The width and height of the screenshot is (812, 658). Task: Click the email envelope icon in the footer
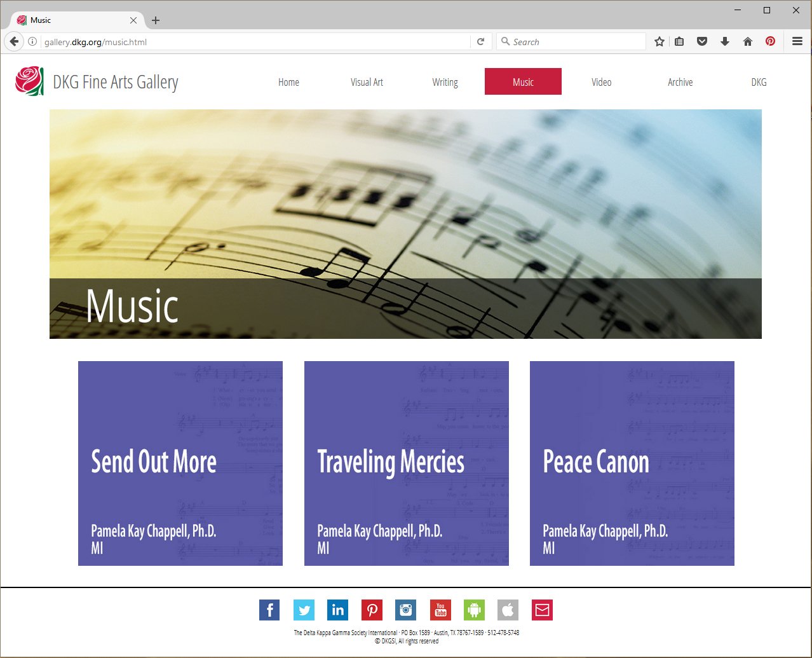[542, 610]
